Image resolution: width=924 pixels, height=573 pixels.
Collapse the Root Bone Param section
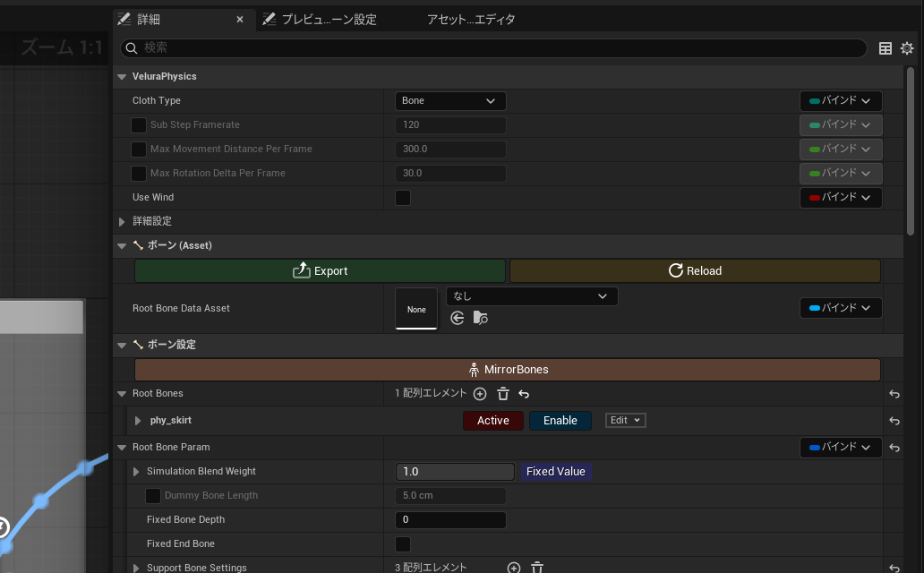coord(122,448)
